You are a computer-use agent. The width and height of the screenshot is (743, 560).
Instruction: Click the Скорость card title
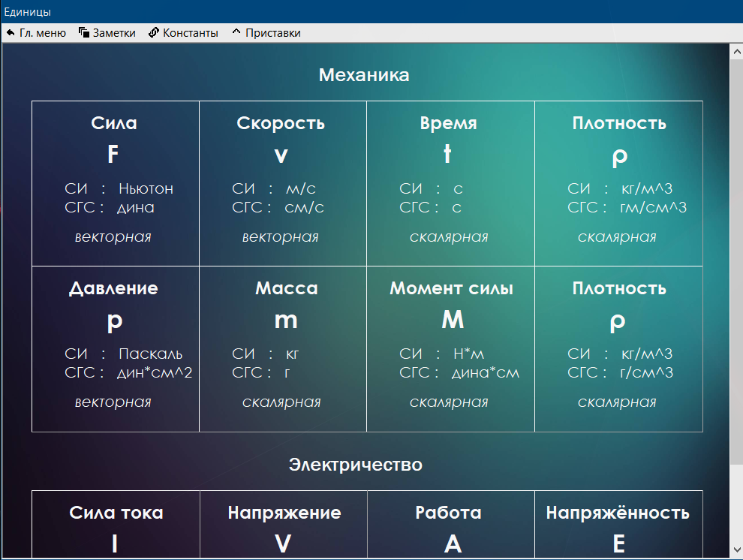pos(281,123)
